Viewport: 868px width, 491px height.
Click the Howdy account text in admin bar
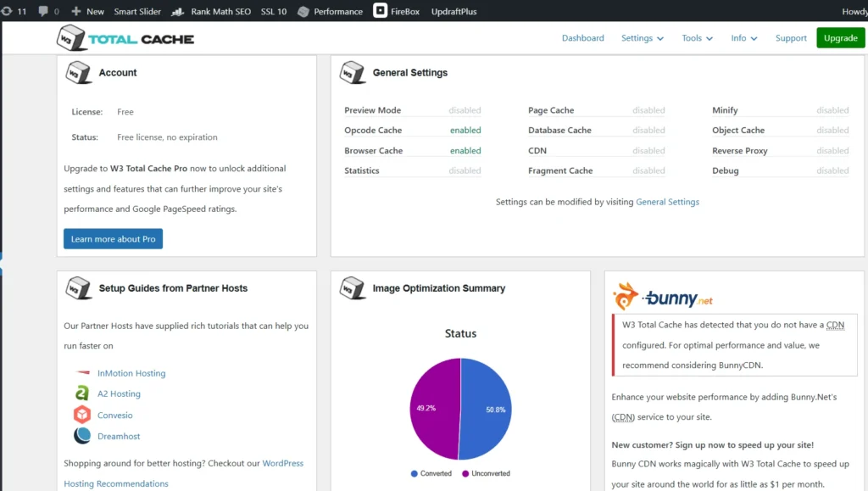(854, 12)
